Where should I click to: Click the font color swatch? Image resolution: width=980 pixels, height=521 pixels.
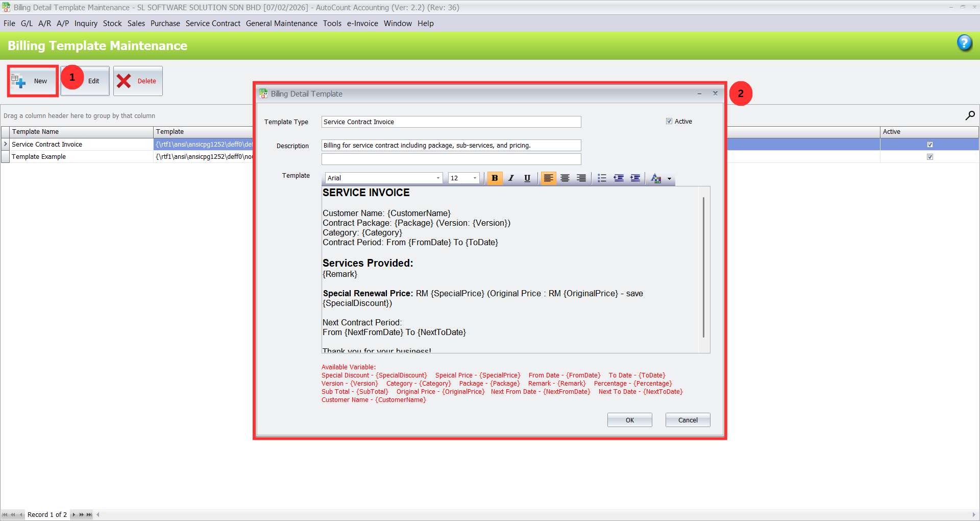click(x=657, y=178)
